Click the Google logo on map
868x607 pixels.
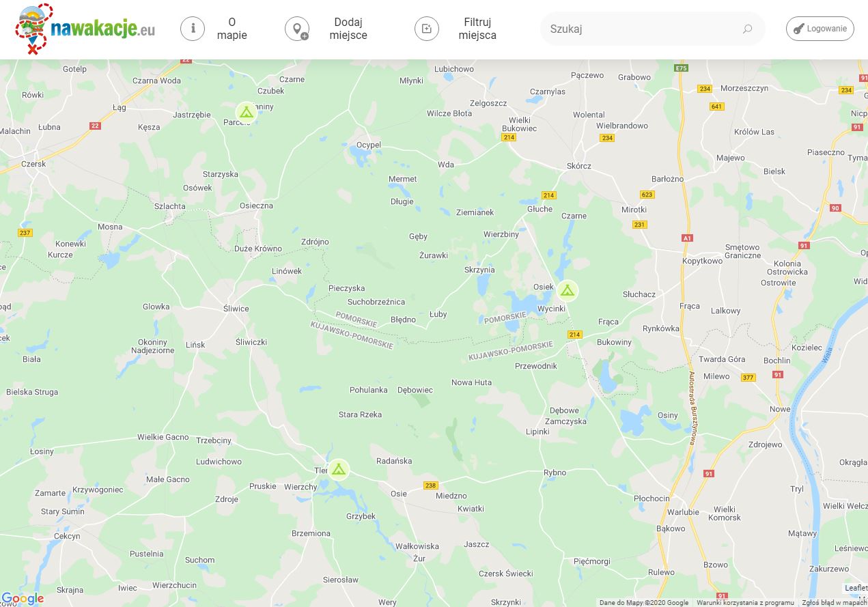pos(23,599)
